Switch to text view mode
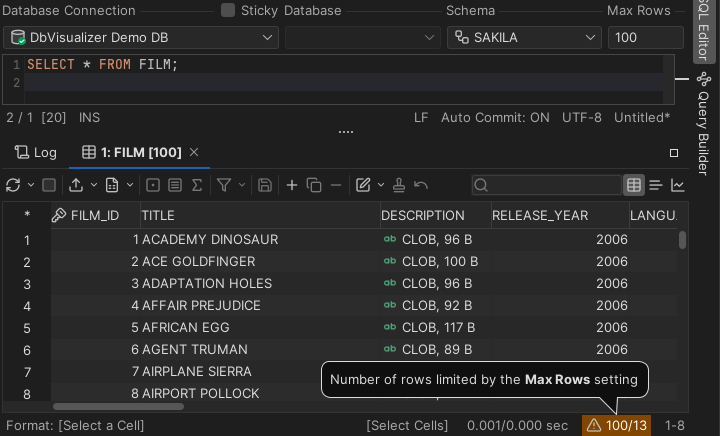The image size is (720, 436). pyautogui.click(x=656, y=185)
